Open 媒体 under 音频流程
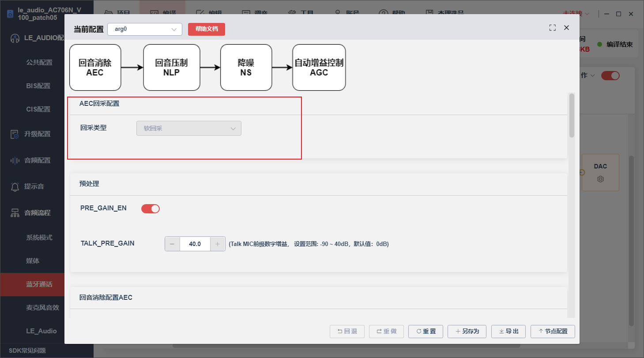Viewport: 644px width, 358px height. 33,261
